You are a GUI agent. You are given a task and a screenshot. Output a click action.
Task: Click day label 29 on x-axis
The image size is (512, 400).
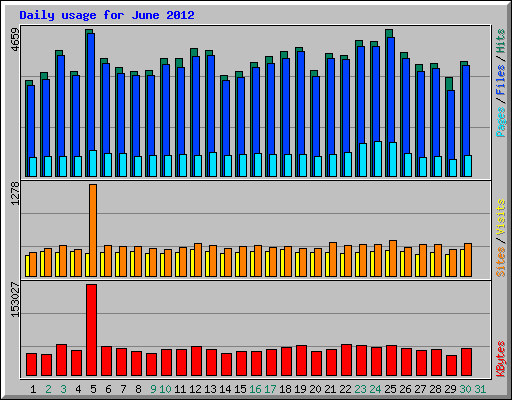pos(450,389)
